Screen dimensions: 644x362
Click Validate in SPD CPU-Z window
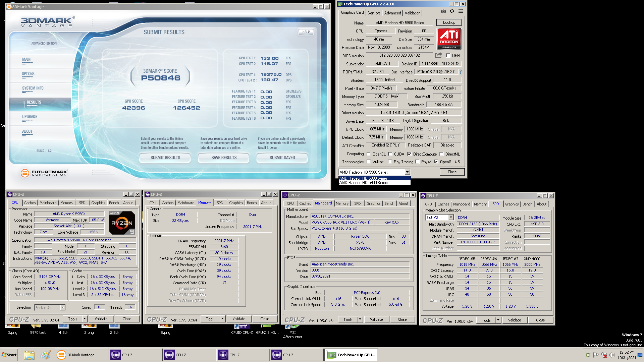pos(514,320)
